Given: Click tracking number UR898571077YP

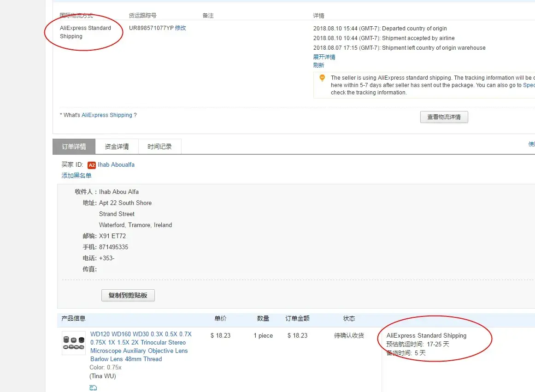Looking at the screenshot, I should pos(151,28).
